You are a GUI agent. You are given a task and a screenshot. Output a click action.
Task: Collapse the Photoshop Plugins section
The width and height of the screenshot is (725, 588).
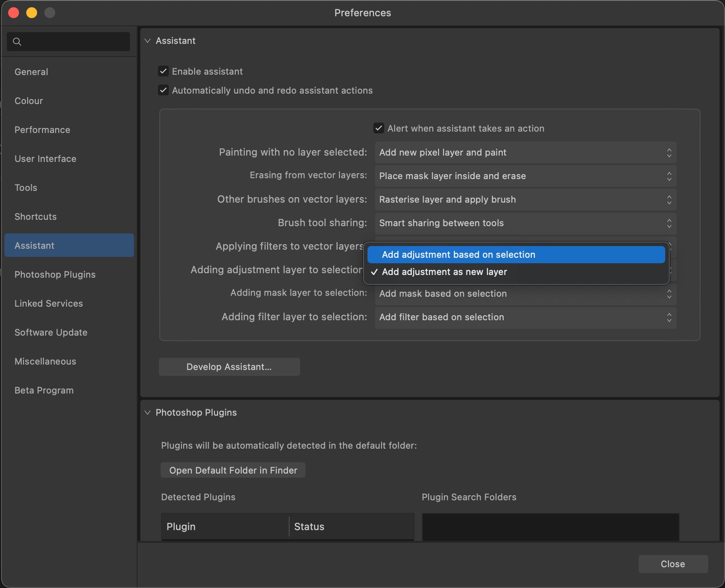148,413
